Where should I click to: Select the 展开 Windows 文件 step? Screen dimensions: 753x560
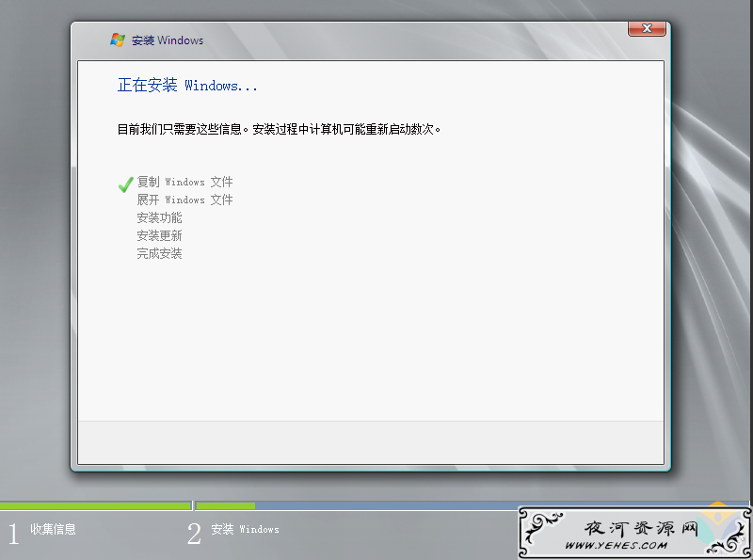tap(184, 200)
